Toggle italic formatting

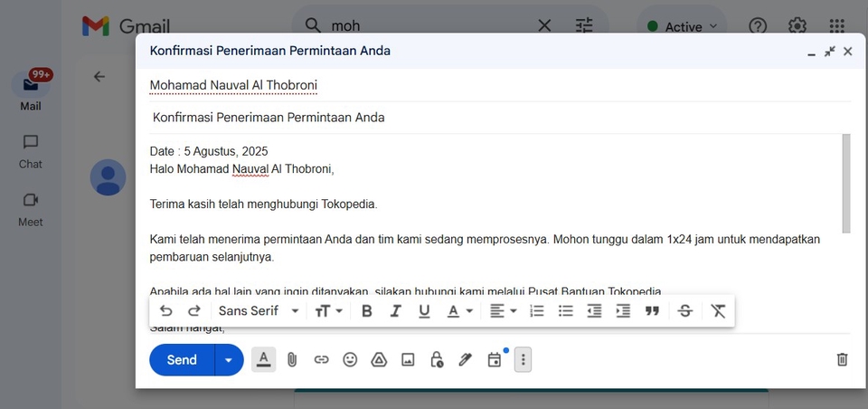coord(395,311)
